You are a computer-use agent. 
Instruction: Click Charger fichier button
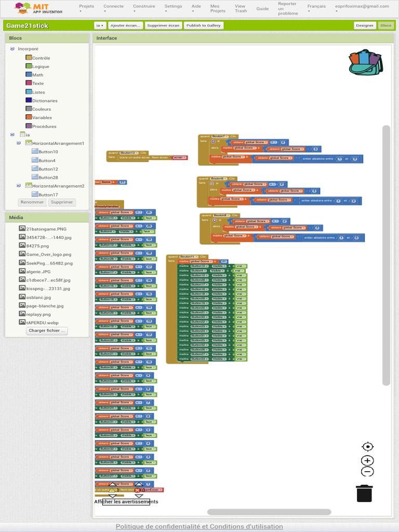(47, 331)
